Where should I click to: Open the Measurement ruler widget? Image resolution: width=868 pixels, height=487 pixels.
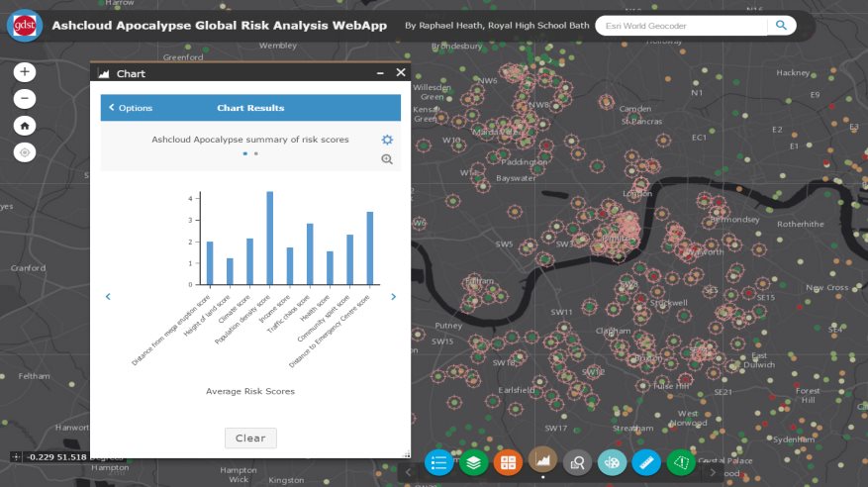click(646, 461)
